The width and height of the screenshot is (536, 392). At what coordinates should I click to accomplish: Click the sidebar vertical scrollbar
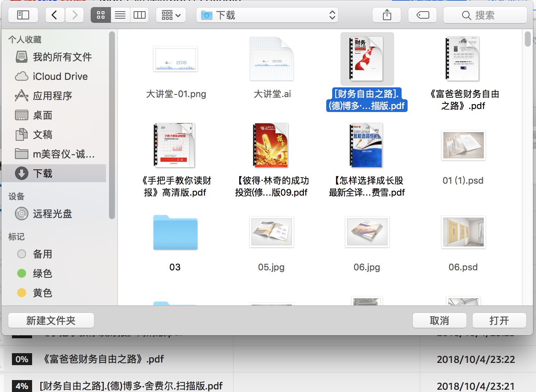click(x=112, y=125)
